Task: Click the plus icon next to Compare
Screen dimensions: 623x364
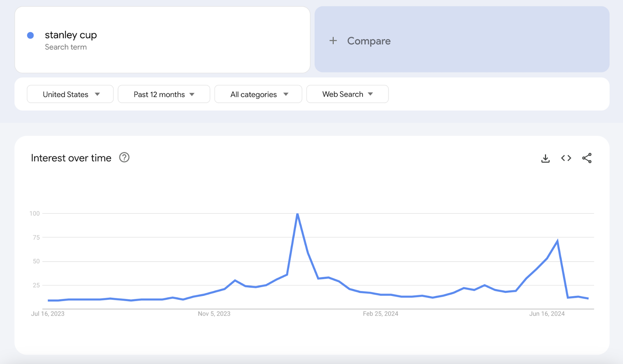Action: click(x=333, y=40)
